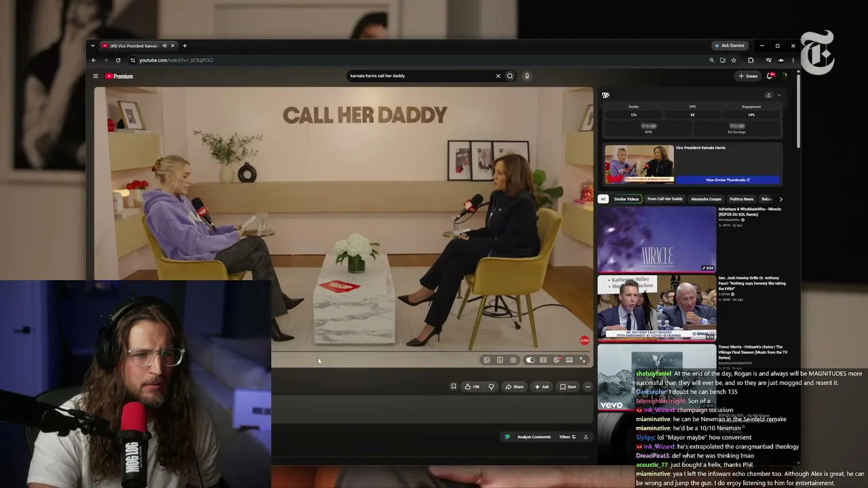Open the image tool icon on player
This screenshot has width=868, height=488.
coord(487,360)
